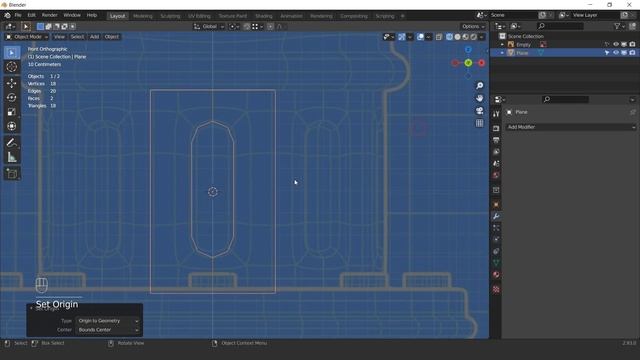Open Set Origin Center dropdown
The width and height of the screenshot is (640, 360).
[108, 330]
